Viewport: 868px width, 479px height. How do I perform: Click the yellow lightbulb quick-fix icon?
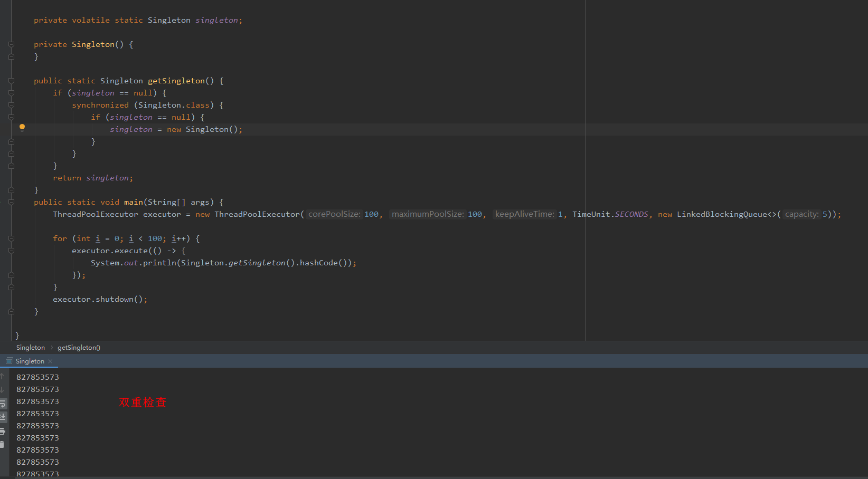click(x=22, y=128)
